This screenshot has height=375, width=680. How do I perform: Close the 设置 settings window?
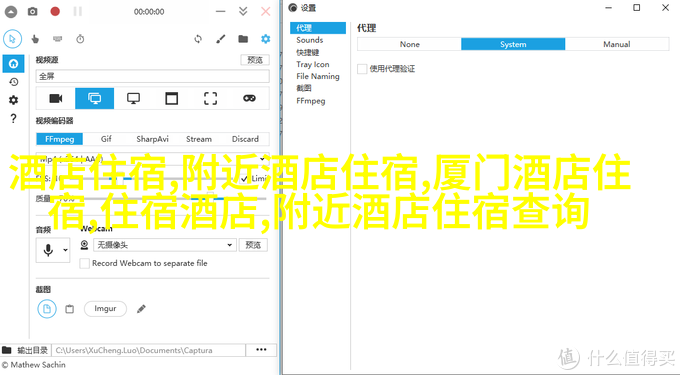(x=665, y=8)
